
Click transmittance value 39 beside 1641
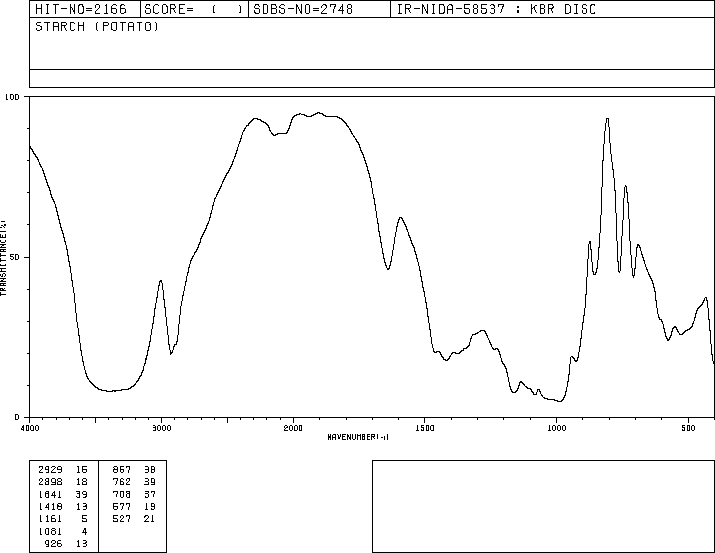click(82, 494)
